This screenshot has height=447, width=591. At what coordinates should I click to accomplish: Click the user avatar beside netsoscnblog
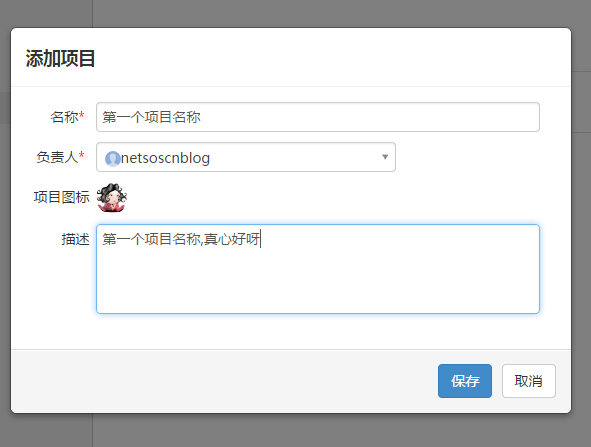[112, 159]
